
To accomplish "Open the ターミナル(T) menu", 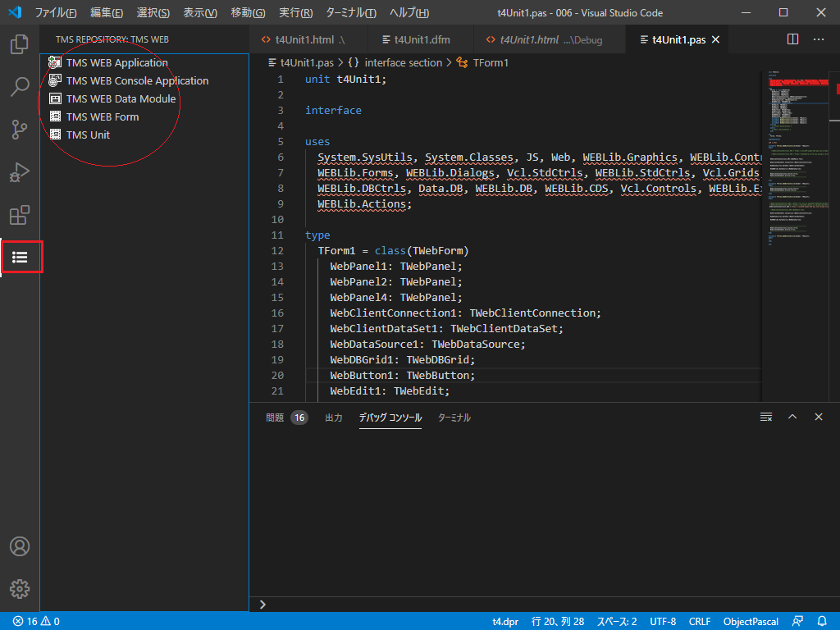I will coord(350,12).
